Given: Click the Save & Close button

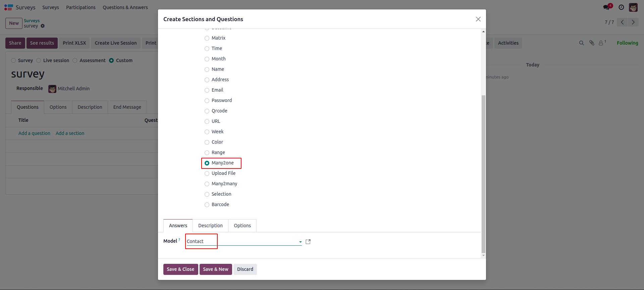Looking at the screenshot, I should (x=180, y=269).
